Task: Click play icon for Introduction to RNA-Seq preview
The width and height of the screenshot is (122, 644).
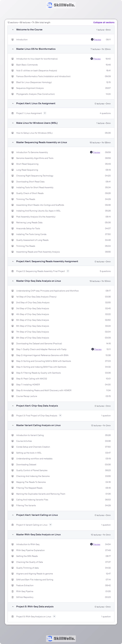Action: 91,544
